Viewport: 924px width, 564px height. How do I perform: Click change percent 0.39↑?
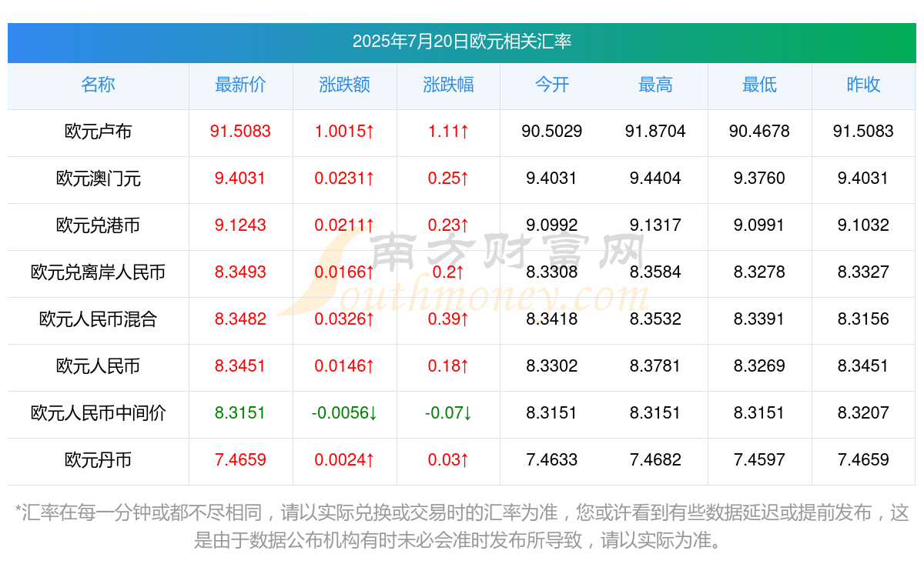pyautogui.click(x=448, y=319)
